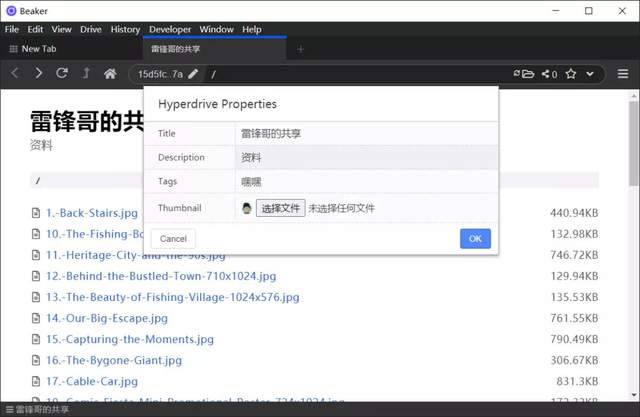The width and height of the screenshot is (640, 417).
Task: Open the Window menu
Action: [x=216, y=29]
